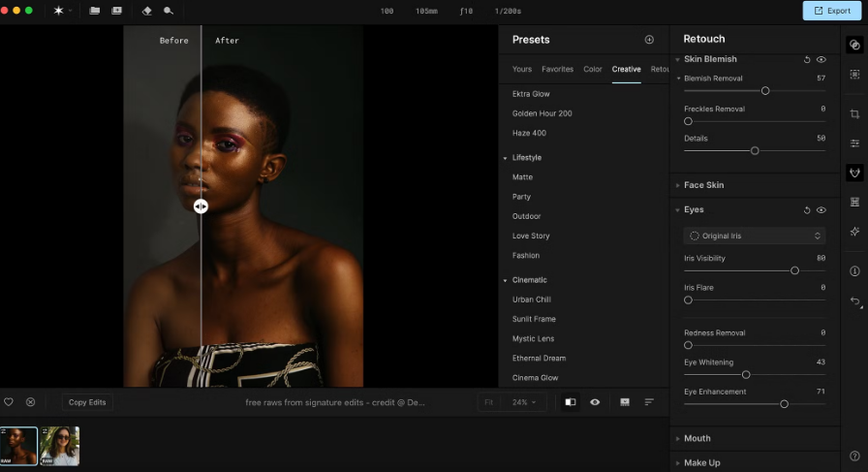
Task: Click the Fit zoom button
Action: click(489, 402)
